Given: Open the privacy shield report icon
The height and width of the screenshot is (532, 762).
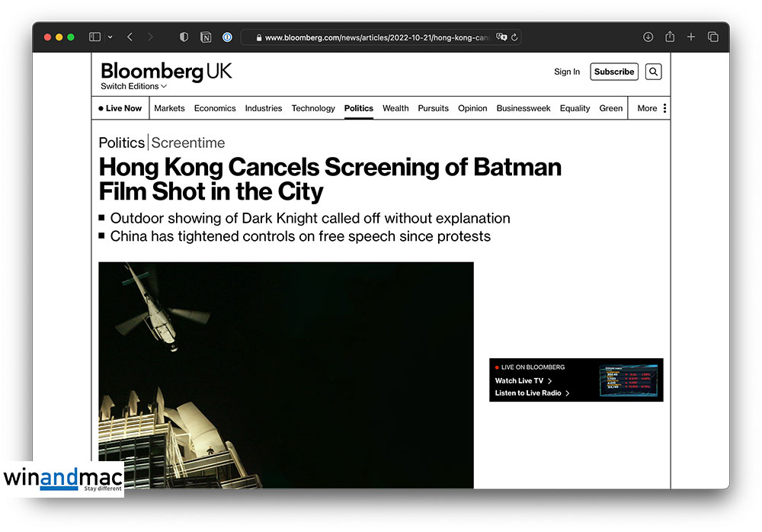Looking at the screenshot, I should pyautogui.click(x=184, y=37).
